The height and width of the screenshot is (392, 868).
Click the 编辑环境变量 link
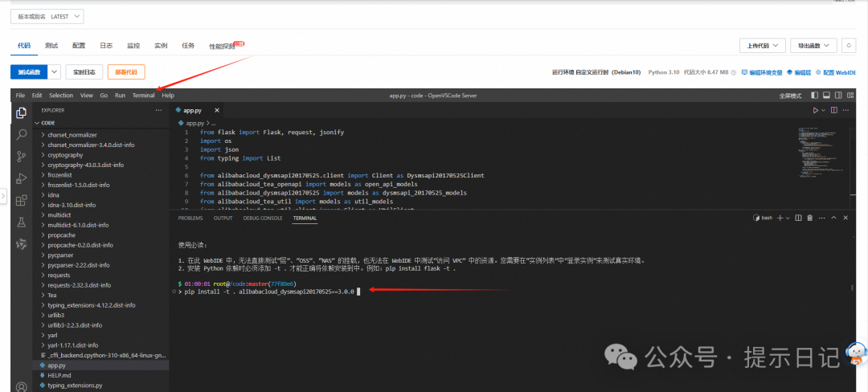[x=762, y=72]
